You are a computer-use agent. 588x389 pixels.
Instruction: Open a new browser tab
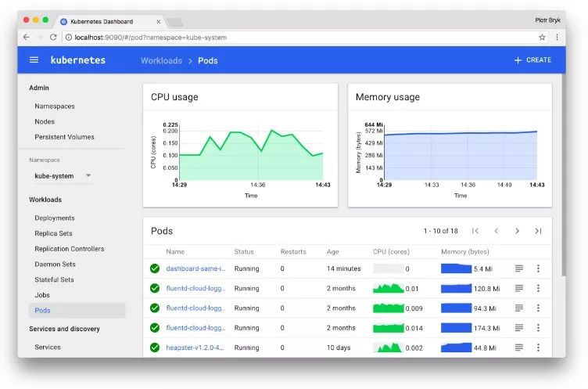click(x=174, y=23)
